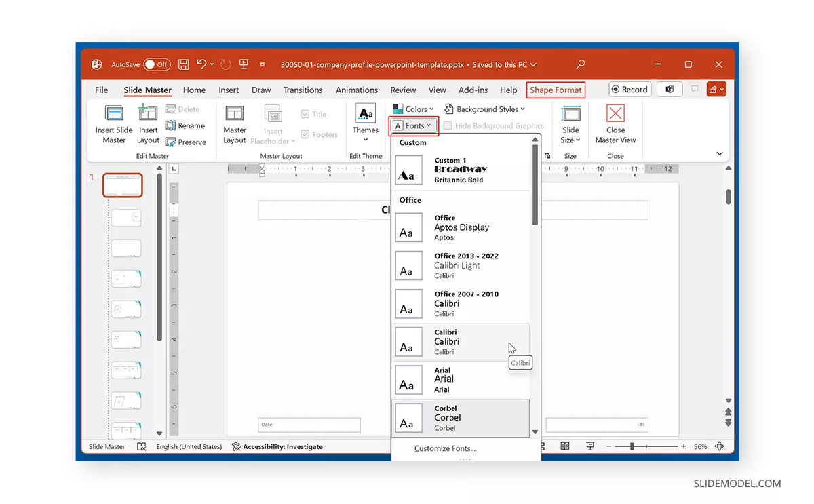Choose the Arial font theme
The image size is (814, 504).
(462, 380)
